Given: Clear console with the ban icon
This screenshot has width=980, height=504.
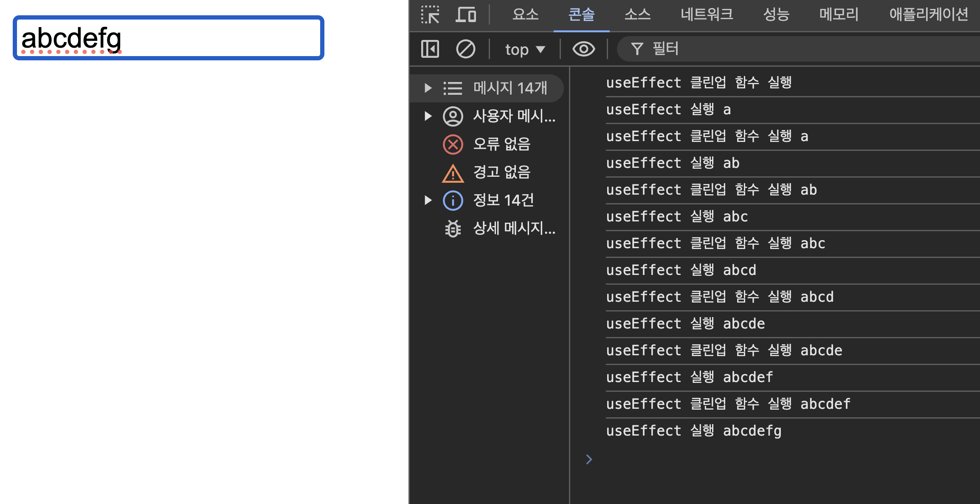Looking at the screenshot, I should coord(465,49).
